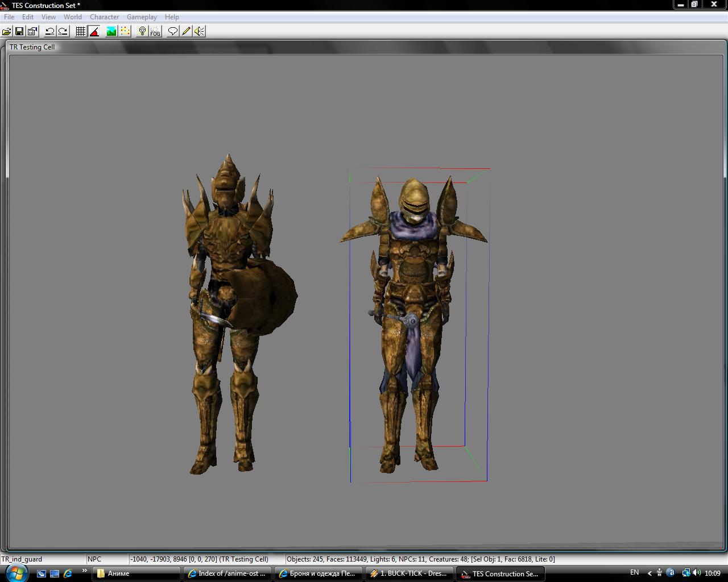
Task: Toggle the FOG toolbar icon
Action: (155, 31)
